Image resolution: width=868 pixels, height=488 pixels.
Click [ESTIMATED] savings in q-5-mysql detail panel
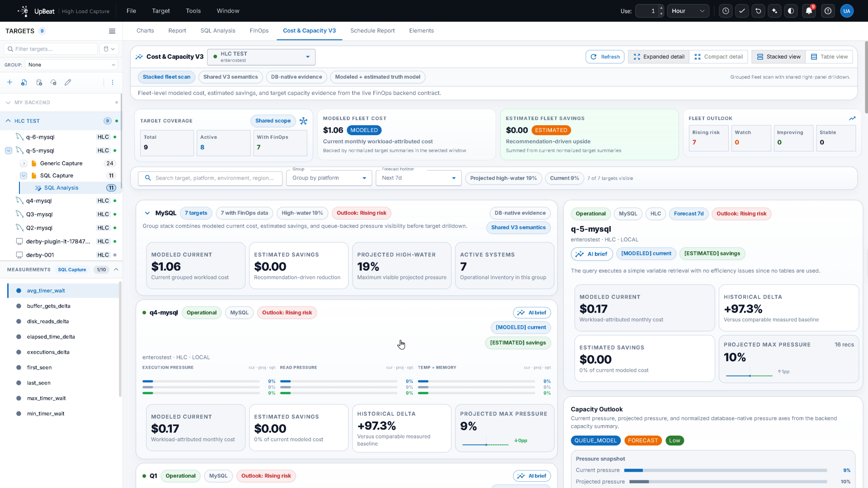(712, 254)
